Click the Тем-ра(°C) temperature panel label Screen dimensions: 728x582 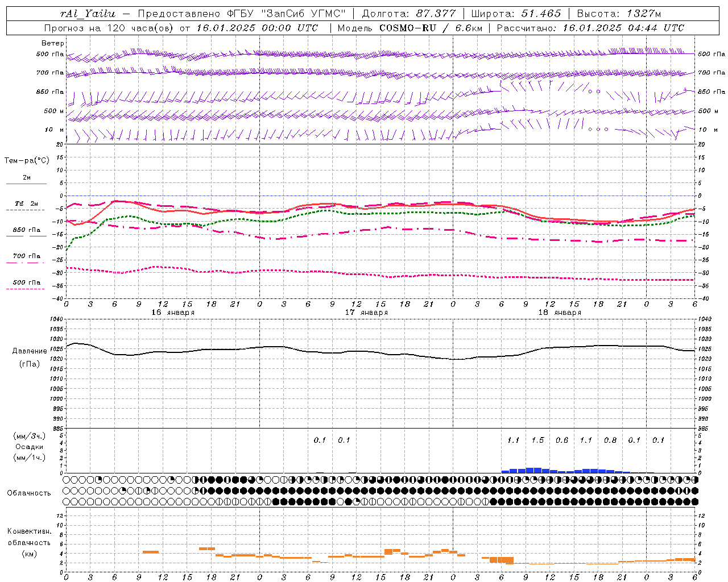pyautogui.click(x=27, y=161)
